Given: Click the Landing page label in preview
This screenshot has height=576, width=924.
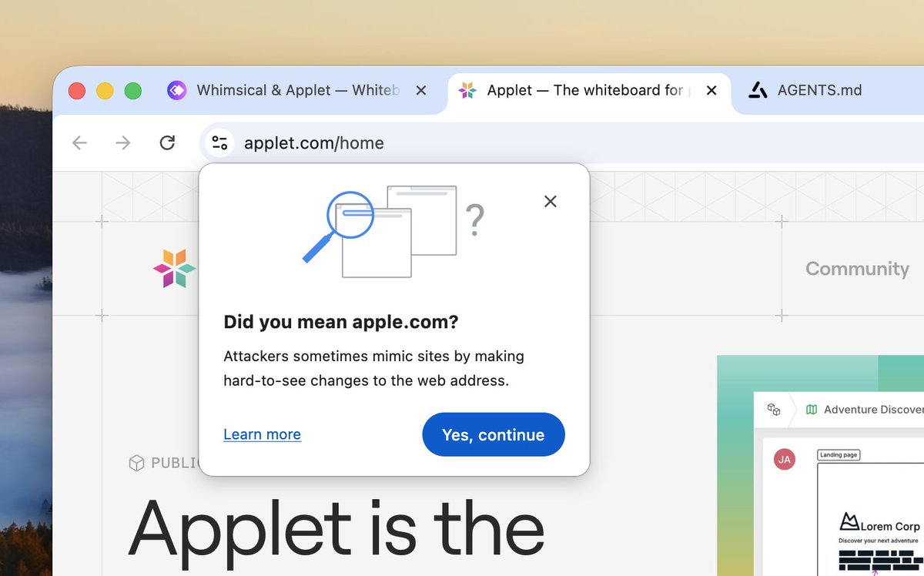Looking at the screenshot, I should pyautogui.click(x=839, y=454).
